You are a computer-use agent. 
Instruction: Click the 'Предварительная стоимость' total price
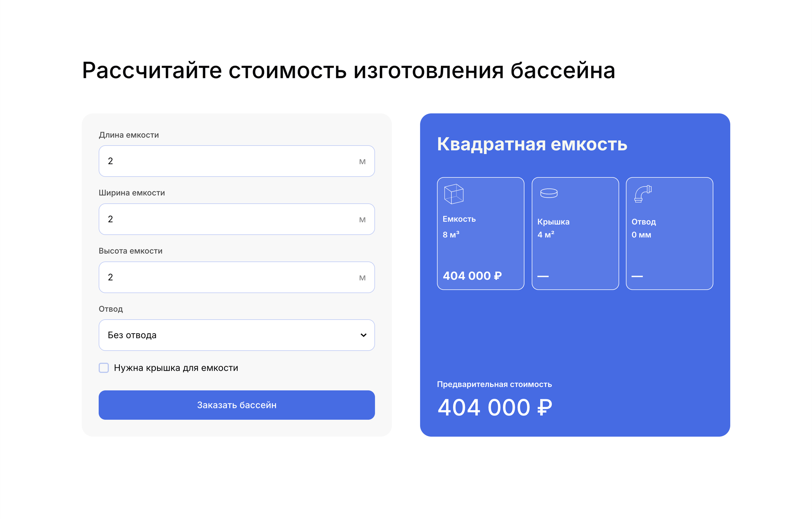[x=494, y=407]
